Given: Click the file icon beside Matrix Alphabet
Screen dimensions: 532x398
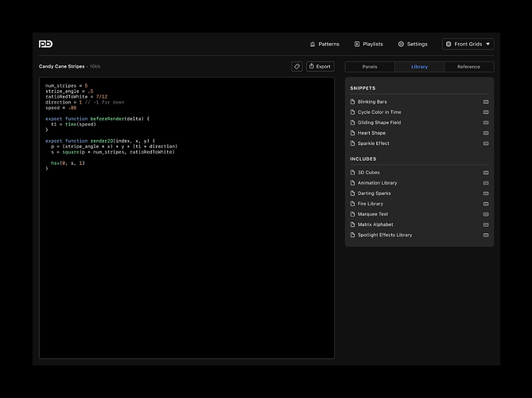Looking at the screenshot, I should click(352, 224).
